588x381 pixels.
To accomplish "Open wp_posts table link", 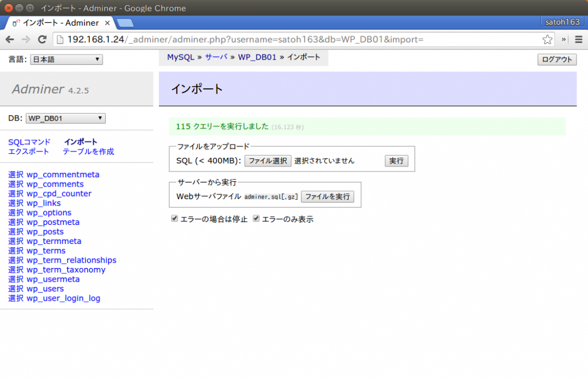I will pos(45,231).
